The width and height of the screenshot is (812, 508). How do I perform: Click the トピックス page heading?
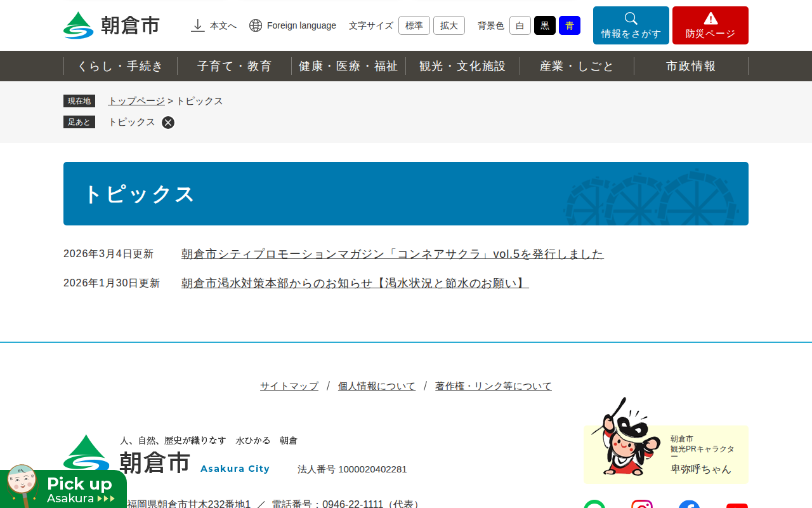point(140,194)
